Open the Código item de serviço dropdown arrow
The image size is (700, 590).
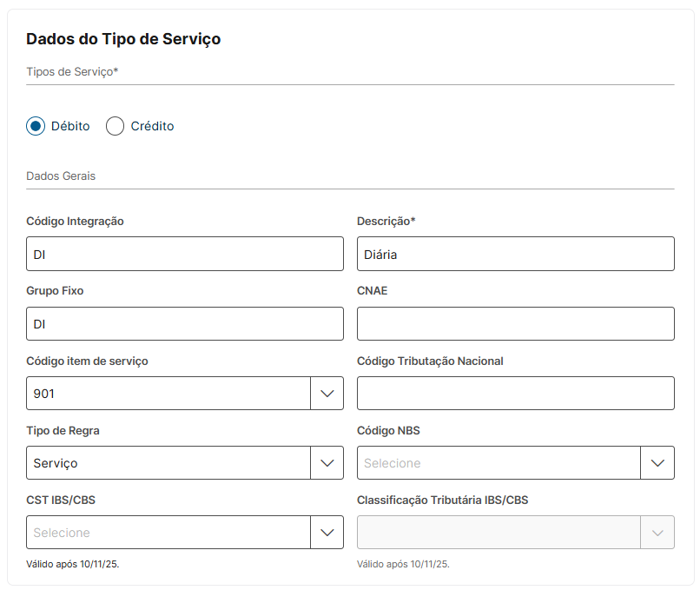click(x=327, y=394)
